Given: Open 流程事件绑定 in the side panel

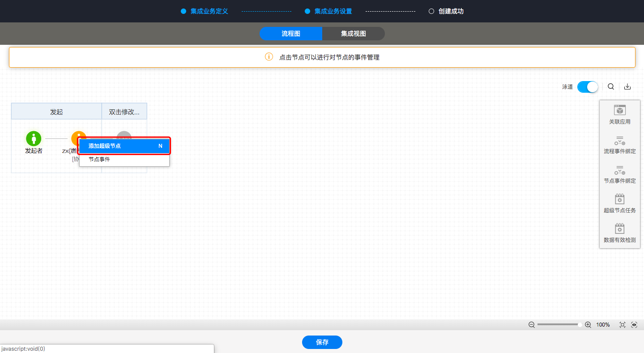Looking at the screenshot, I should 619,145.
